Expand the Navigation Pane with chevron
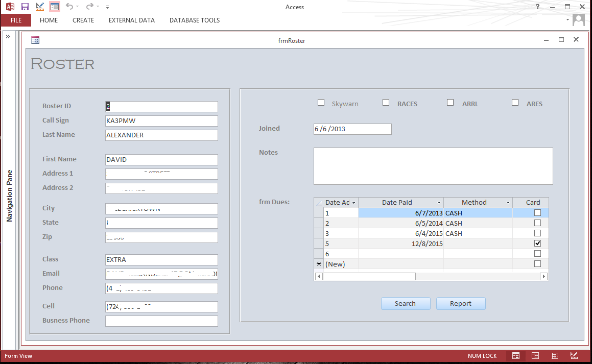This screenshot has width=592, height=364. [x=8, y=37]
